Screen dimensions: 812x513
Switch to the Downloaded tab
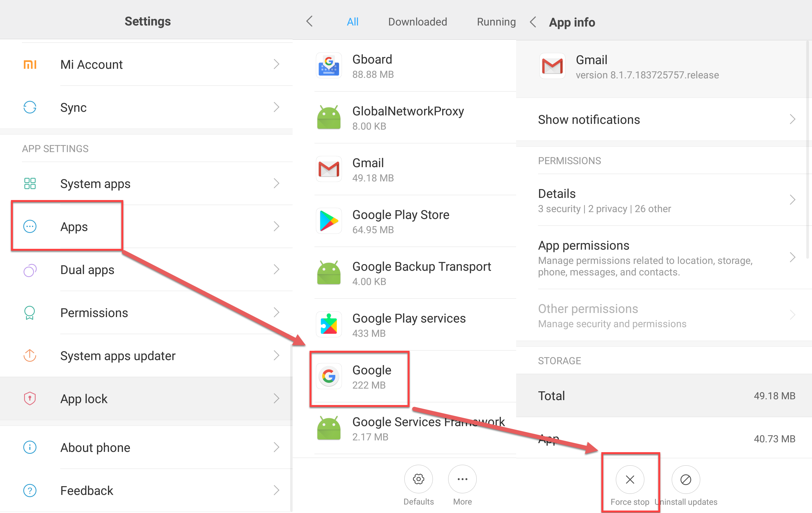pos(418,22)
